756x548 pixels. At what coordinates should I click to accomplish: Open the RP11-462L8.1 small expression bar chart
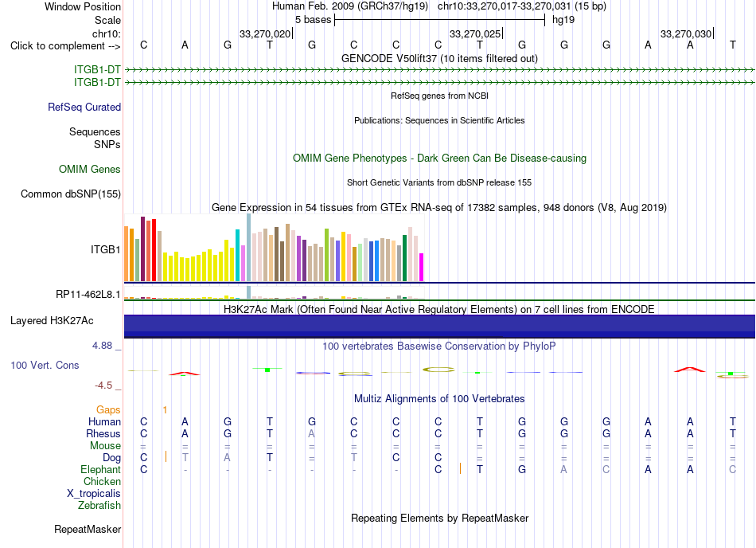(274, 292)
